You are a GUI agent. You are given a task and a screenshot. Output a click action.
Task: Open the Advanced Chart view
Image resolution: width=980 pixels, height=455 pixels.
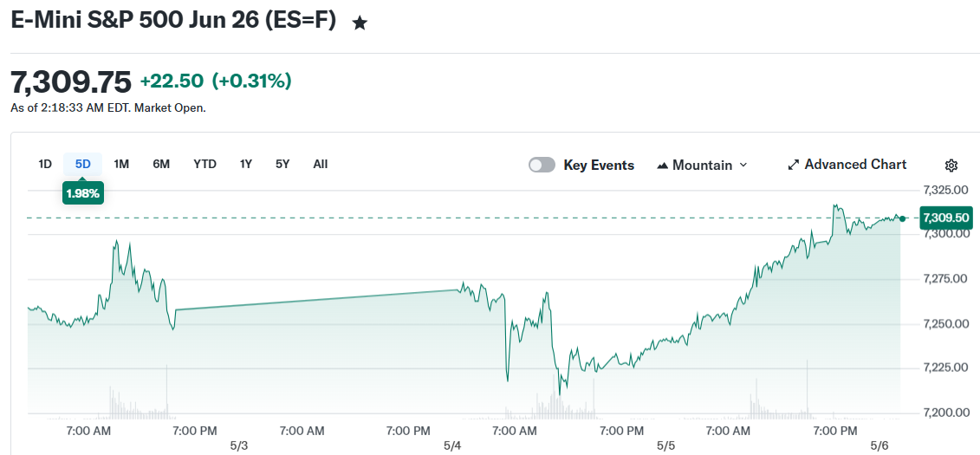(x=847, y=165)
